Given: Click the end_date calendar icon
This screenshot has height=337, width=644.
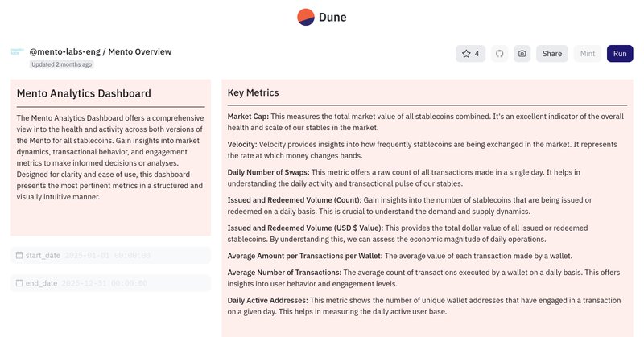Looking at the screenshot, I should [19, 283].
